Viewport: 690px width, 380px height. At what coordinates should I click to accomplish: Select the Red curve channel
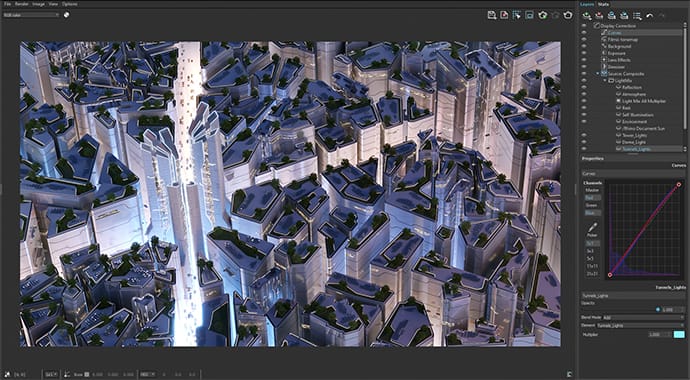pos(592,197)
